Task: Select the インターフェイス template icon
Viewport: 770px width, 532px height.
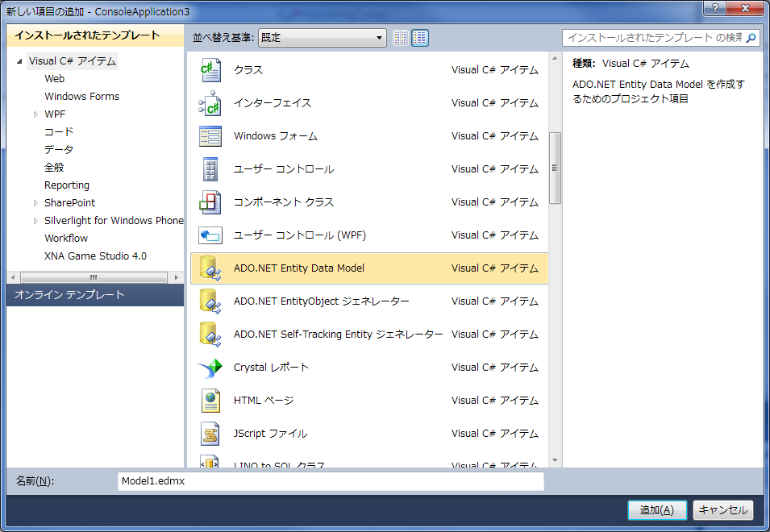Action: pyautogui.click(x=210, y=103)
